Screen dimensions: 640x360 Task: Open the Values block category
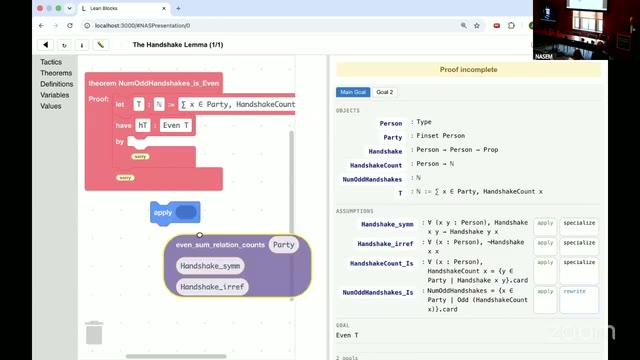coord(51,106)
